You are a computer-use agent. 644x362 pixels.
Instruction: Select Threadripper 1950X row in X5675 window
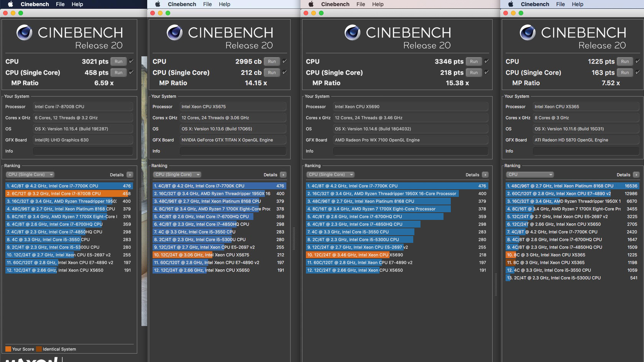click(219, 193)
